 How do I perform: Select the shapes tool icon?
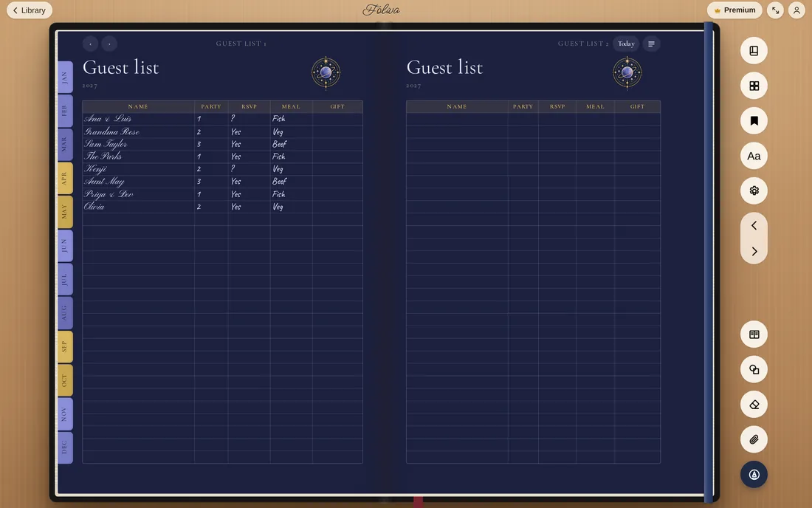pyautogui.click(x=754, y=370)
